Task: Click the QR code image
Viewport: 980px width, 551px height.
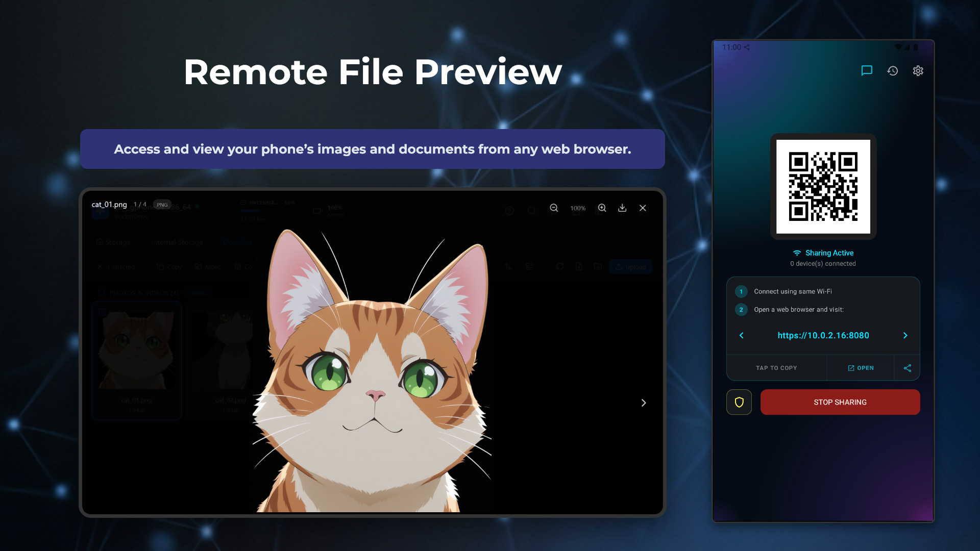Action: (x=823, y=186)
